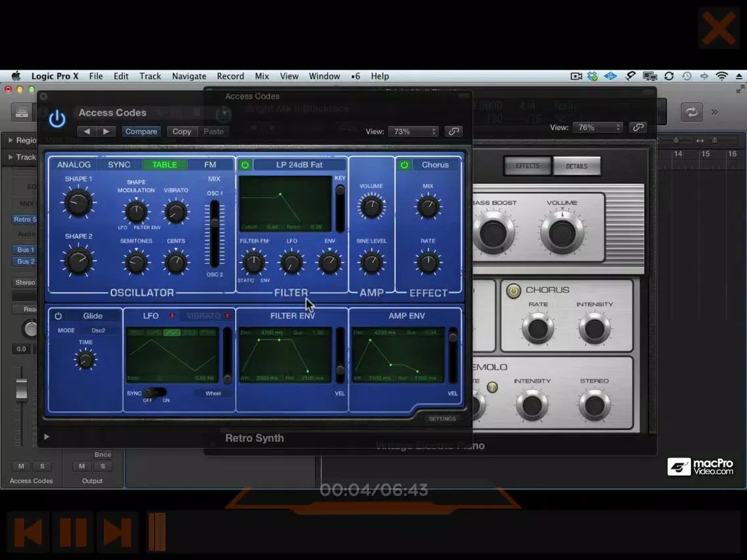This screenshot has width=747, height=560.
Task: Toggle the LFO SYNC off/on switch
Action: [155, 393]
